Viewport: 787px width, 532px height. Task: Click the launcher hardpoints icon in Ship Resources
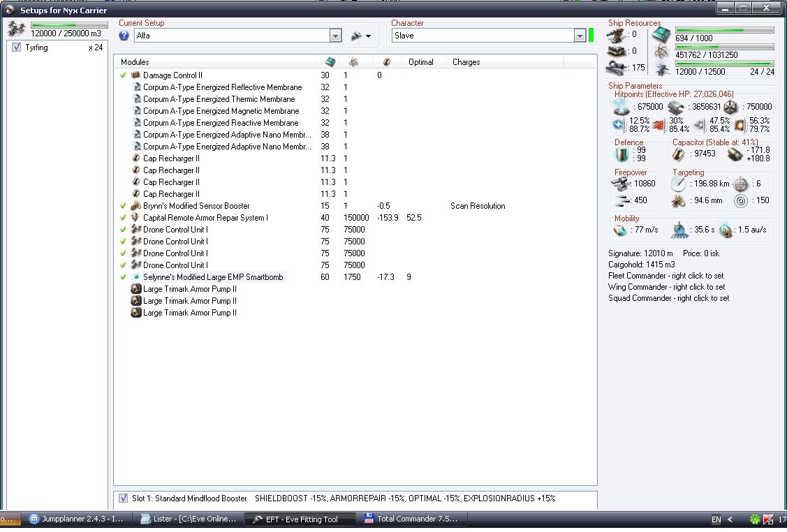pyautogui.click(x=617, y=51)
